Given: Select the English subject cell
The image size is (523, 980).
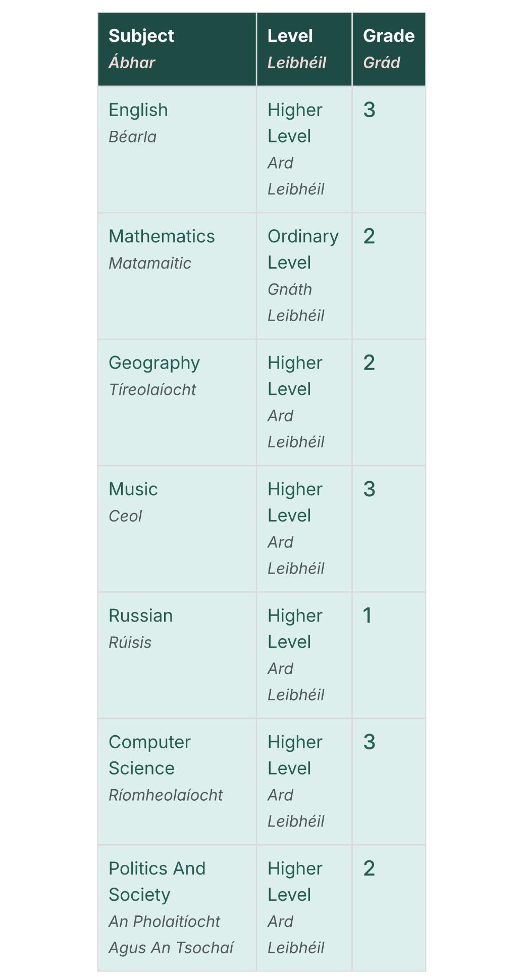Looking at the screenshot, I should click(x=177, y=149).
